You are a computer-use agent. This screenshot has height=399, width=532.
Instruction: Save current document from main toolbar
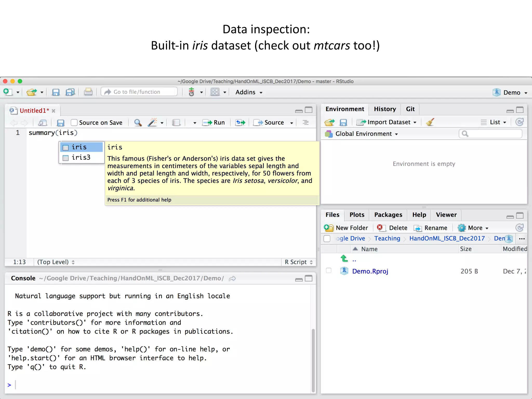coord(56,92)
